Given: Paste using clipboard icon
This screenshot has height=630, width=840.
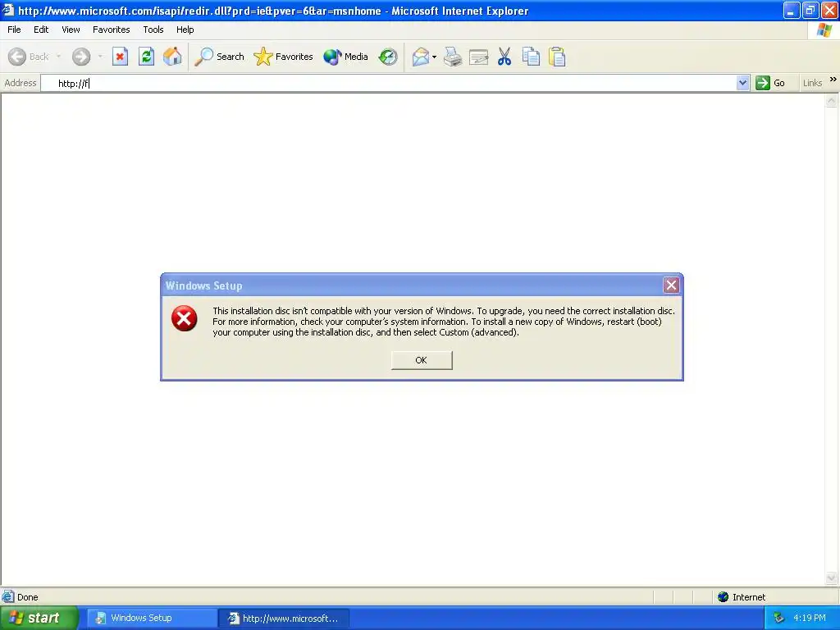Looking at the screenshot, I should pos(557,57).
